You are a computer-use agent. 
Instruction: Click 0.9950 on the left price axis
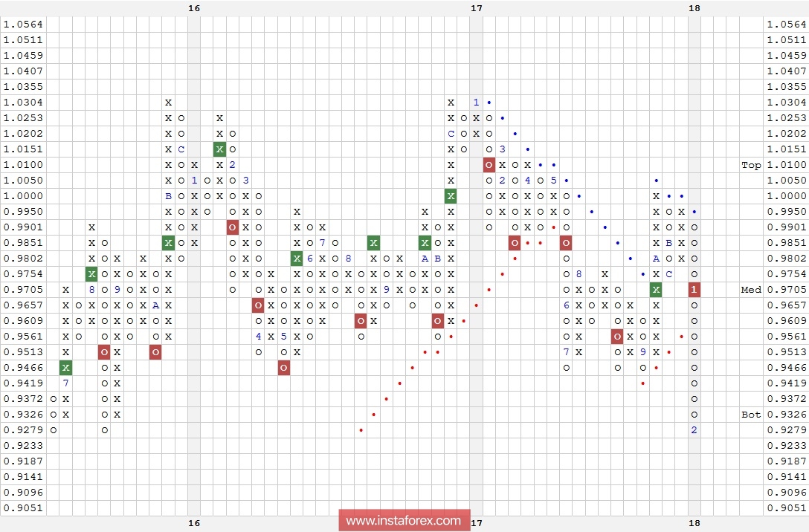(x=23, y=211)
